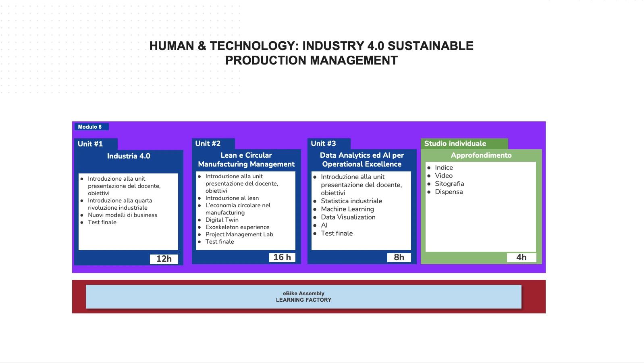Select the standalone 'AI' bullet in Unit #3

(324, 225)
